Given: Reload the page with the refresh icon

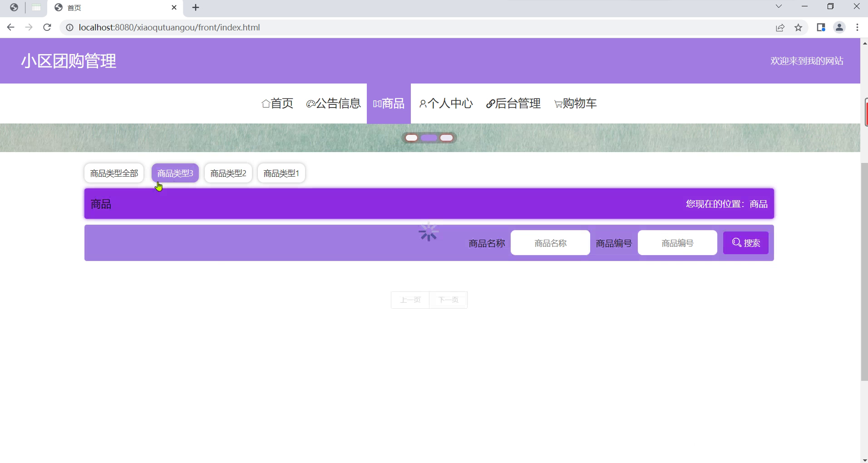Looking at the screenshot, I should [x=47, y=27].
